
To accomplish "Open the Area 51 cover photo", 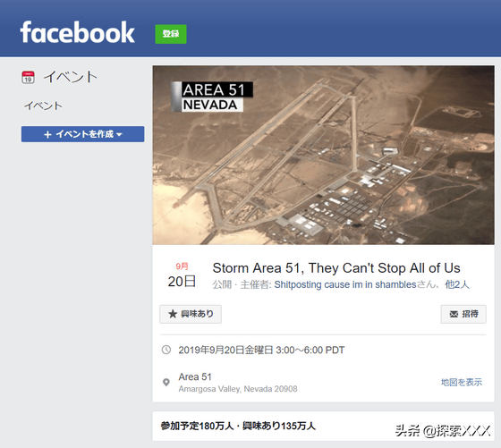I will (323, 156).
